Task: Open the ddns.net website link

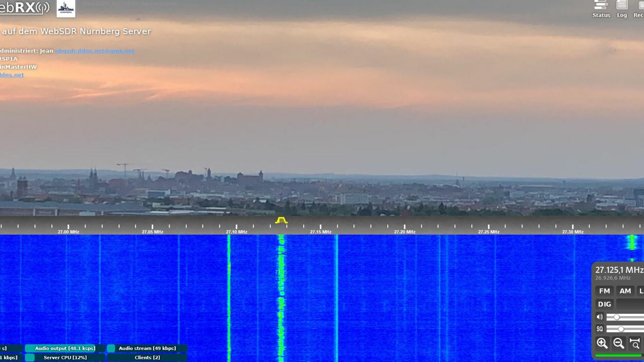Action: pos(12,75)
